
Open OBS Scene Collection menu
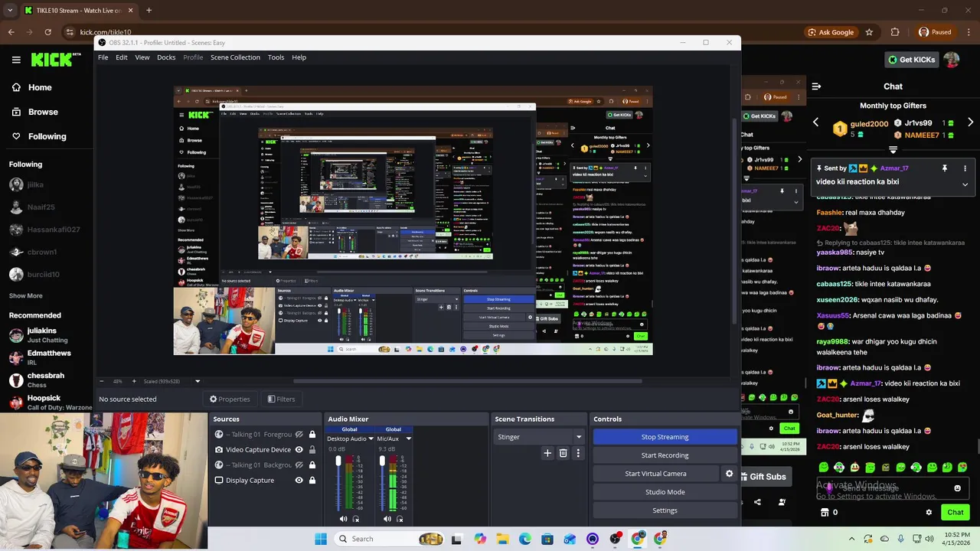235,57
